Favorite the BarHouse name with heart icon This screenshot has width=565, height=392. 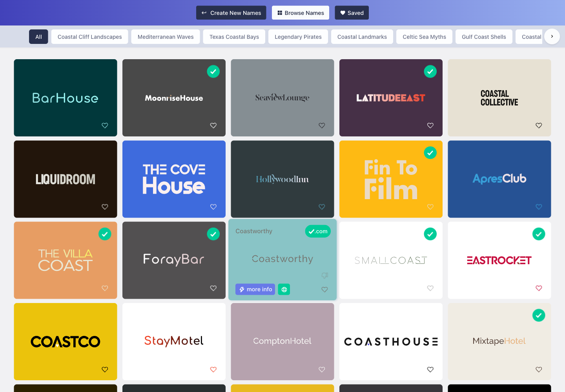[x=105, y=125]
